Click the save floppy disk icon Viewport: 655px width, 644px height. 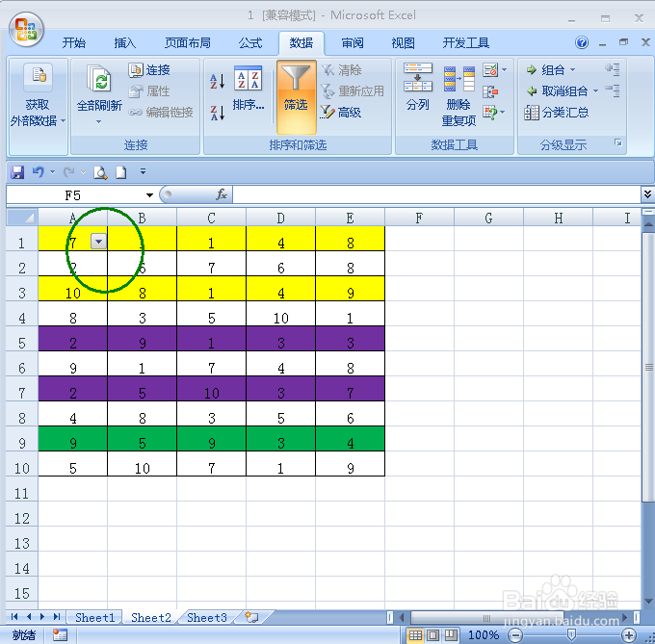pyautogui.click(x=17, y=172)
